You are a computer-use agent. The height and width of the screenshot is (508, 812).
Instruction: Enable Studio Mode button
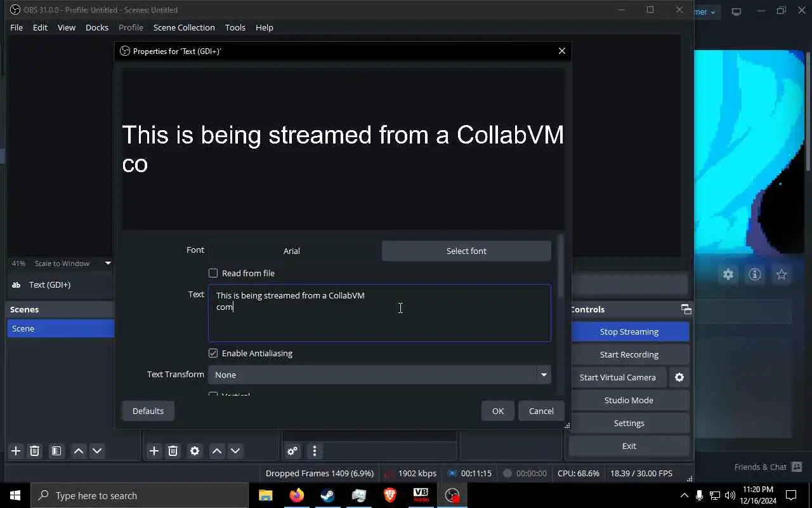[x=629, y=400]
